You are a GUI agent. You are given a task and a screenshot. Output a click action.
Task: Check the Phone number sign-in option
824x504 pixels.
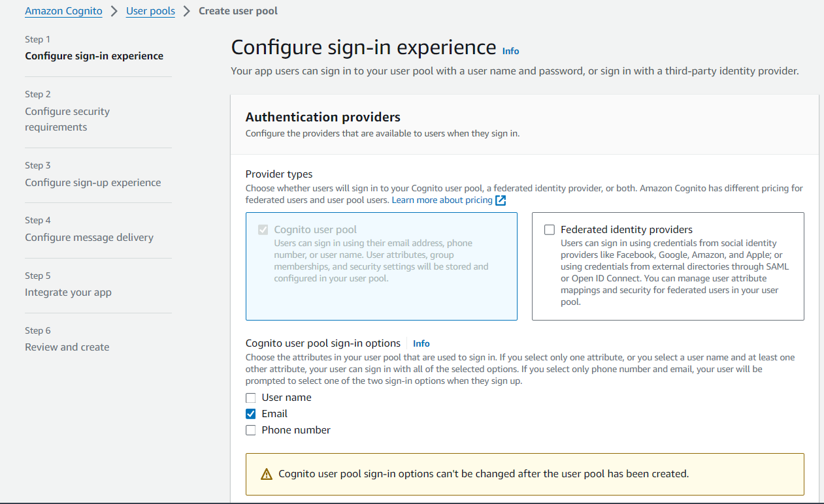coord(251,430)
